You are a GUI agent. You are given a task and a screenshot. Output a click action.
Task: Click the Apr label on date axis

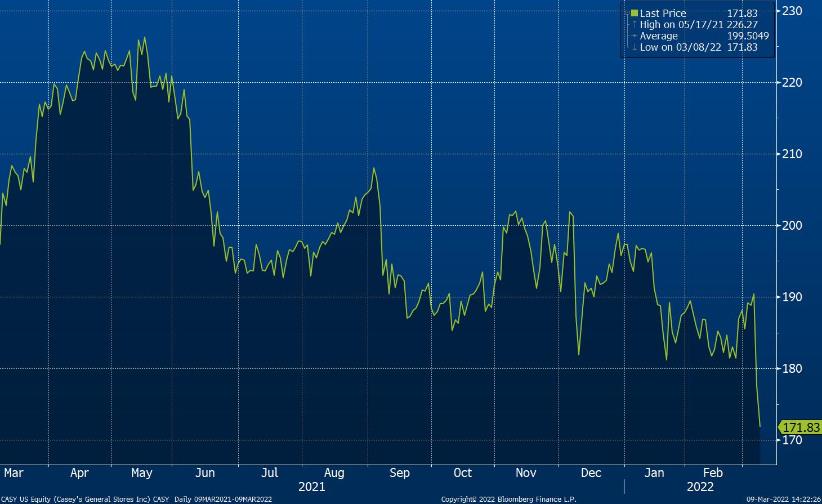click(x=79, y=472)
